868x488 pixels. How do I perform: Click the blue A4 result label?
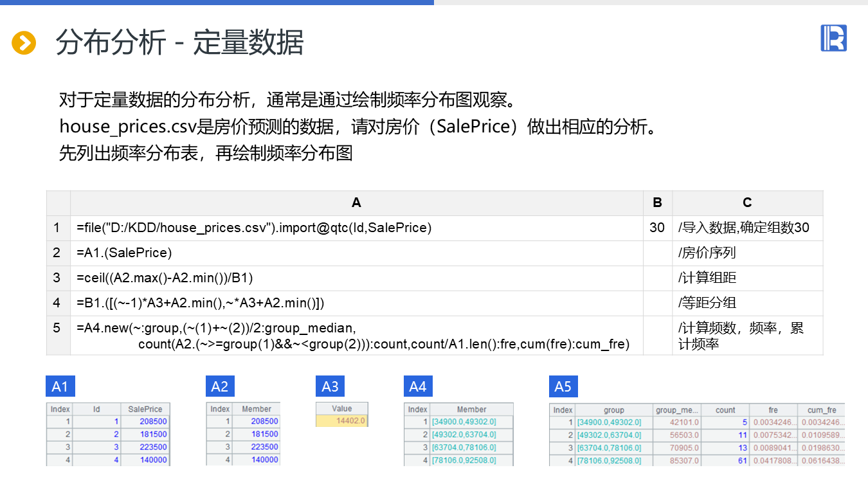(418, 386)
